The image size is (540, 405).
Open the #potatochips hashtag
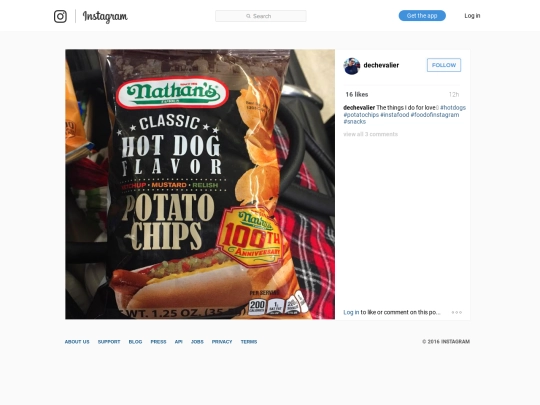pyautogui.click(x=361, y=115)
